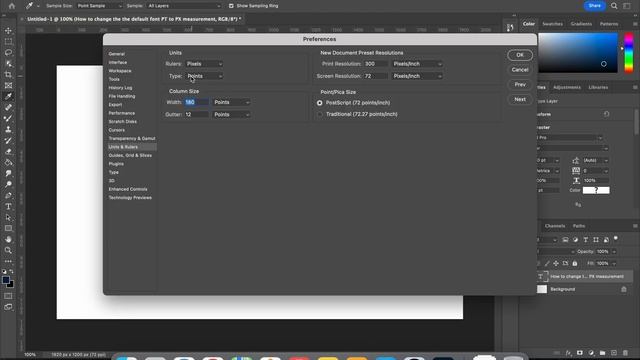Click the Cancel button
The height and width of the screenshot is (360, 640).
click(520, 70)
